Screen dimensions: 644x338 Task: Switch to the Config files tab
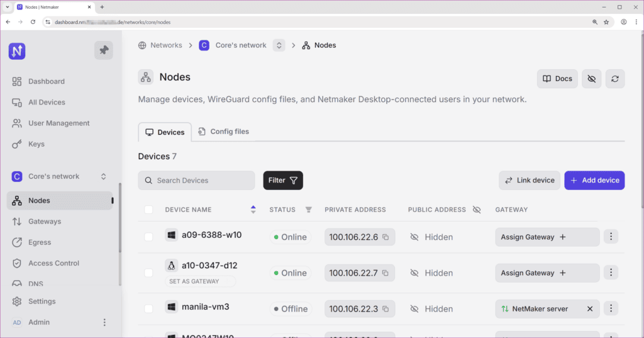(x=224, y=132)
